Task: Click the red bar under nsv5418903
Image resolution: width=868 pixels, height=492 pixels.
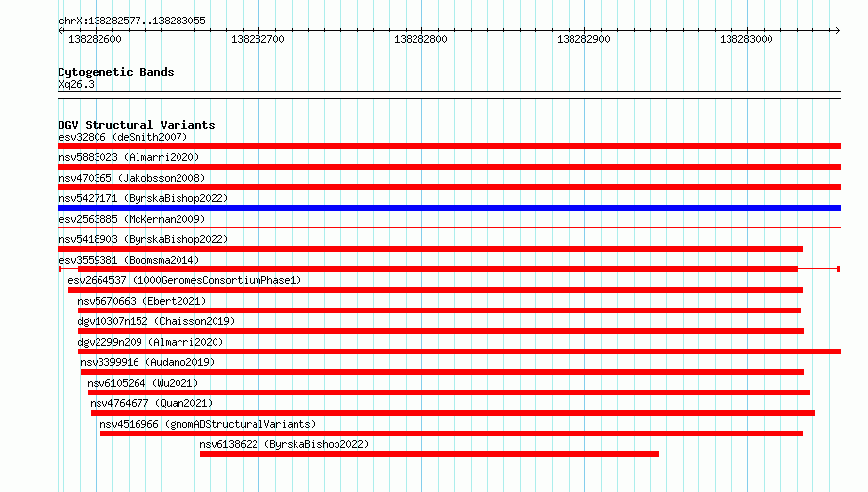Action: [x=430, y=249]
